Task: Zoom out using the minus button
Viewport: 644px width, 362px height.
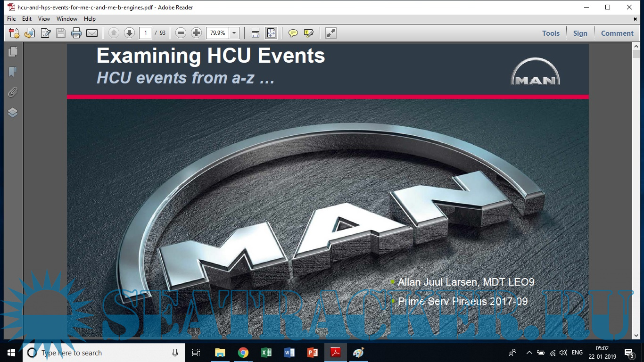Action: point(181,33)
